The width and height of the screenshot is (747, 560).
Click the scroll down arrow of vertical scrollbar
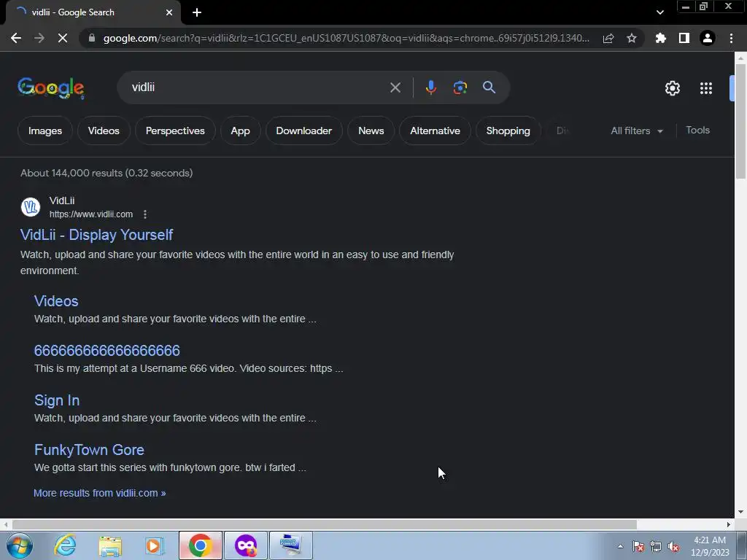click(x=740, y=513)
